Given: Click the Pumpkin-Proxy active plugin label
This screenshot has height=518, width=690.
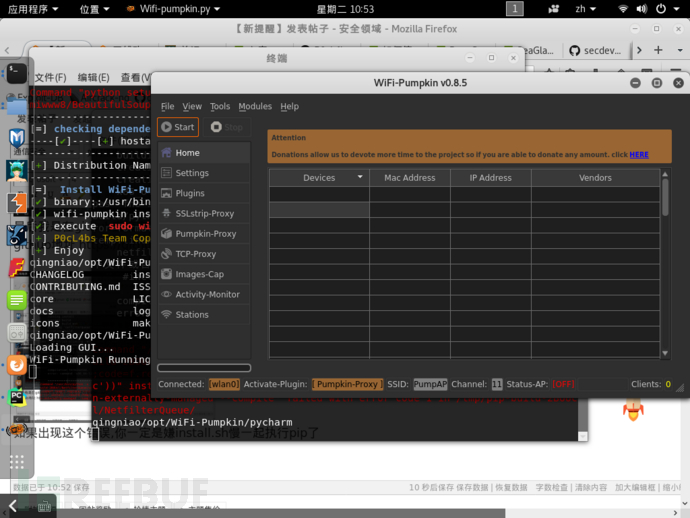Looking at the screenshot, I should [x=348, y=384].
